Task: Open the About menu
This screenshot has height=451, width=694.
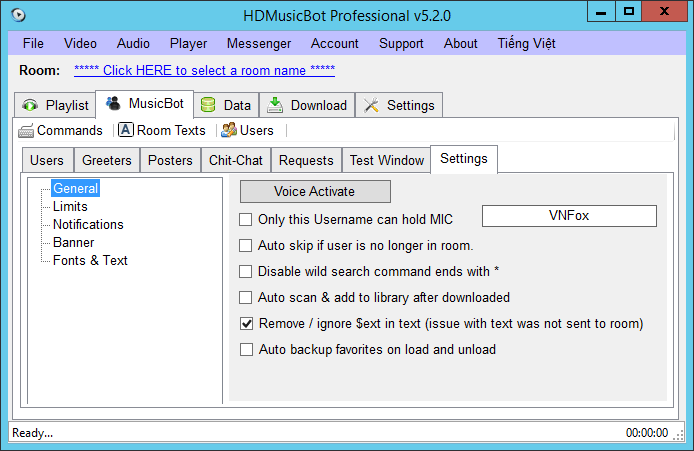Action: (x=461, y=43)
